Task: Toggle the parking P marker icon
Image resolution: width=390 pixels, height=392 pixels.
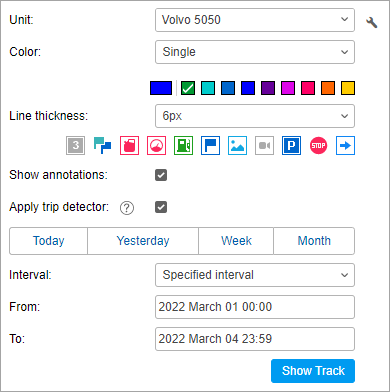Action: coord(291,146)
